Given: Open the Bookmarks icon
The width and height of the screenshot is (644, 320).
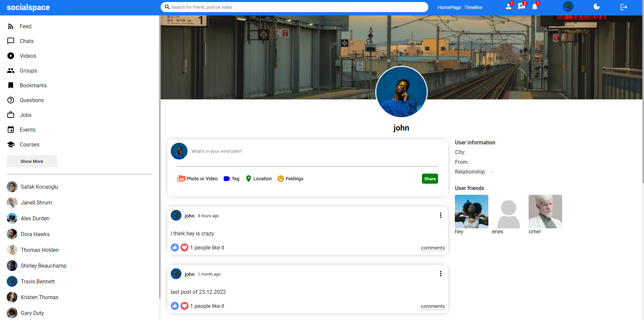Looking at the screenshot, I should coord(11,85).
